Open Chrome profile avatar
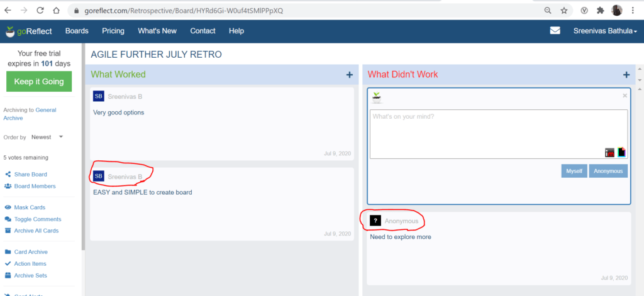Image resolution: width=644 pixels, height=296 pixels. (x=617, y=11)
